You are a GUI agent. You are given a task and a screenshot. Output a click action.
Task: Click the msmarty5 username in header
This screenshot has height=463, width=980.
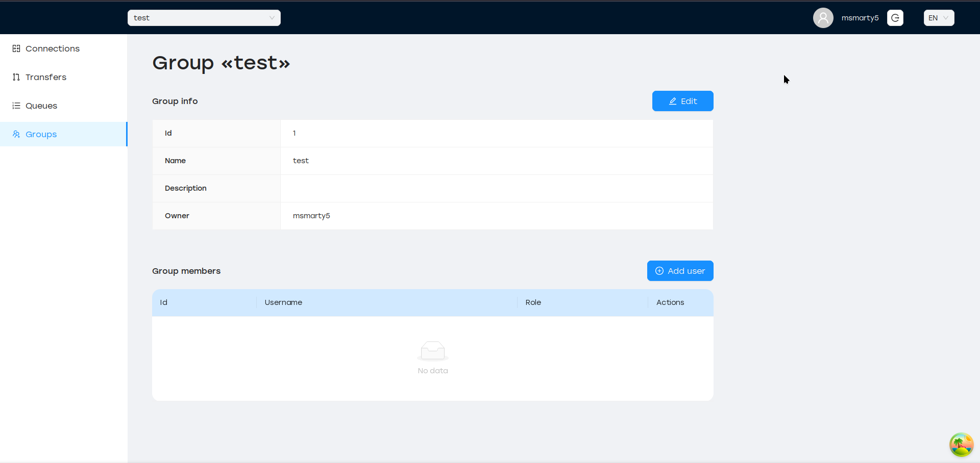pos(860,18)
